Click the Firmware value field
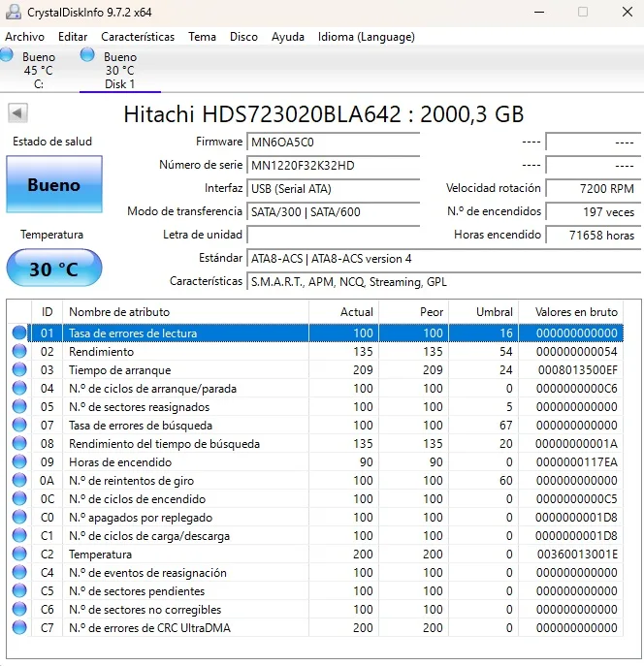644x666 pixels. click(x=333, y=142)
